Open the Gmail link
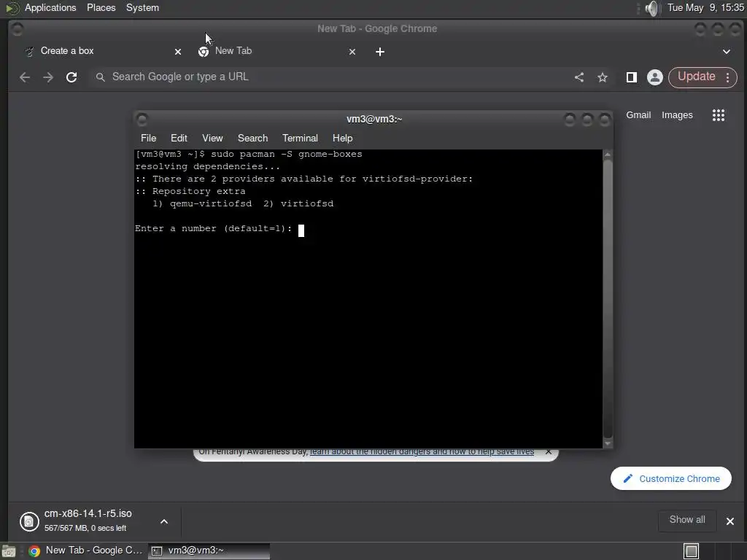 [x=638, y=115]
